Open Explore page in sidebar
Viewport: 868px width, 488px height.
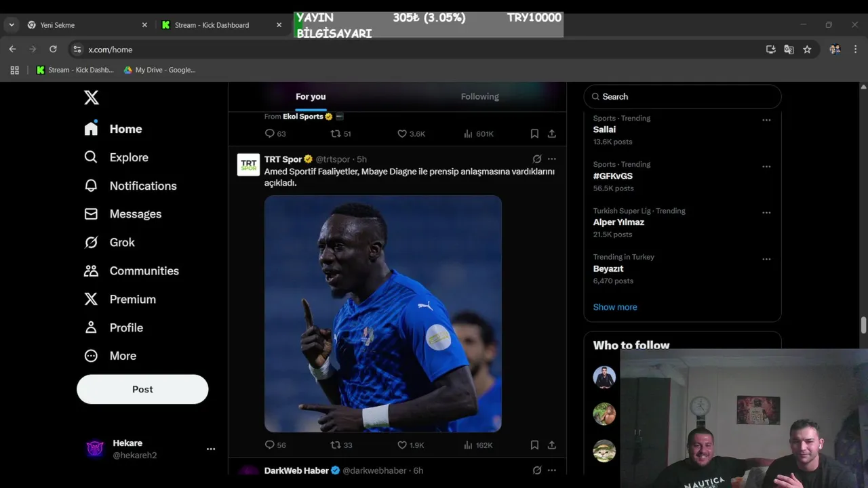point(116,157)
